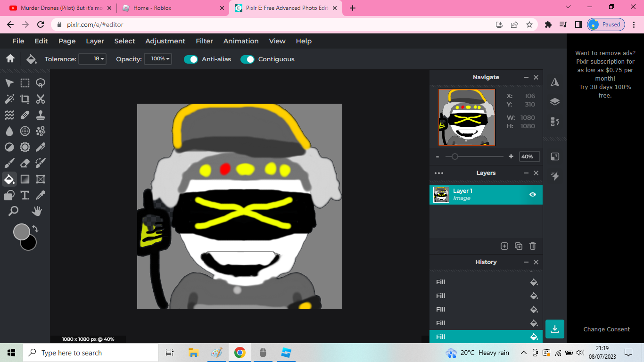Duplicate the layer using Layers panel icon
The height and width of the screenshot is (362, 644).
click(519, 246)
